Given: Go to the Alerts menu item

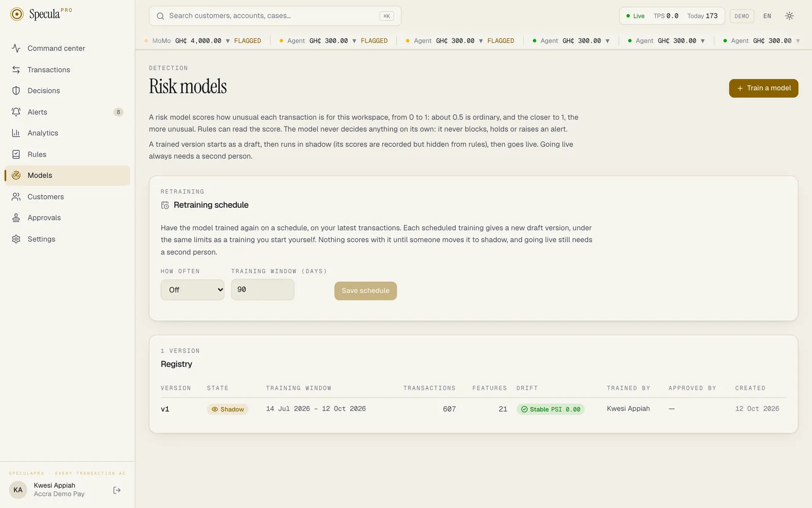Looking at the screenshot, I should 67,112.
